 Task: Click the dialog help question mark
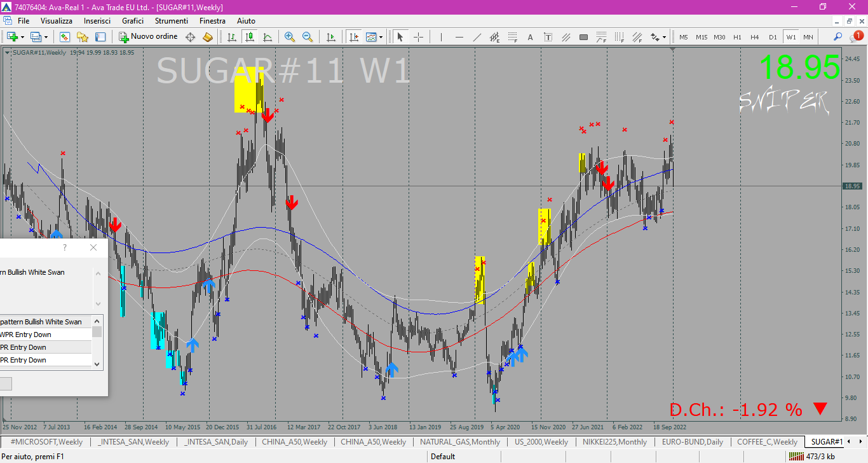(x=64, y=247)
